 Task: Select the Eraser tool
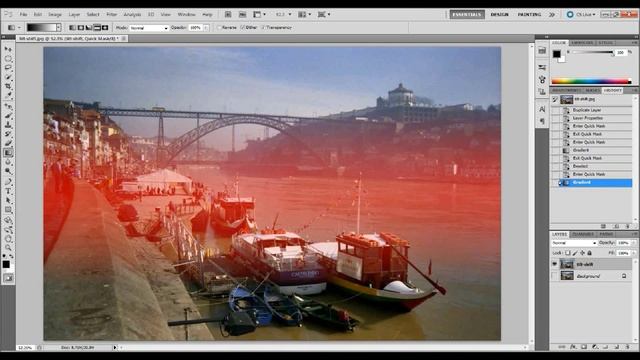(8, 143)
